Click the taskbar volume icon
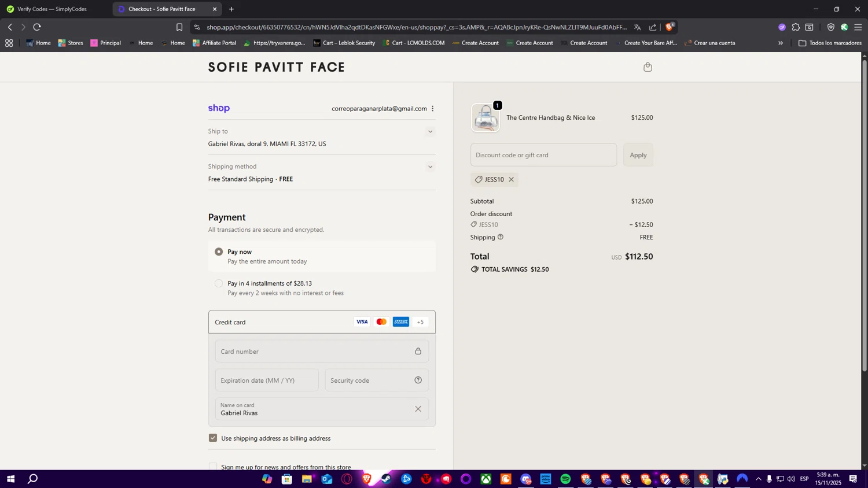Viewport: 868px width, 488px height. pos(791,479)
